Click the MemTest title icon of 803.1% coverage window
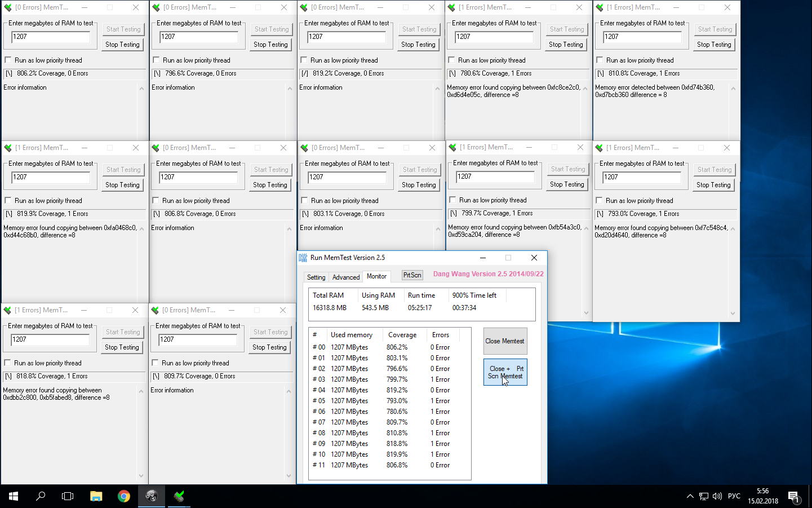Screen dimensions: 812x508 click(305, 148)
